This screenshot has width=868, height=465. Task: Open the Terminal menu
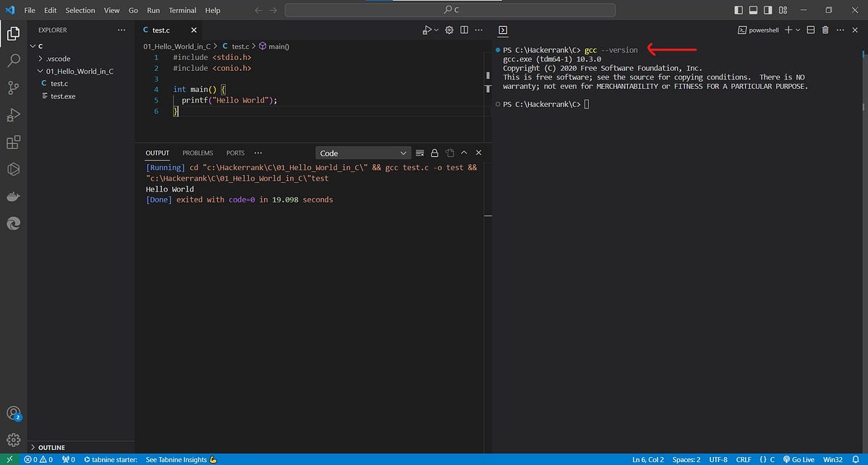pos(182,10)
